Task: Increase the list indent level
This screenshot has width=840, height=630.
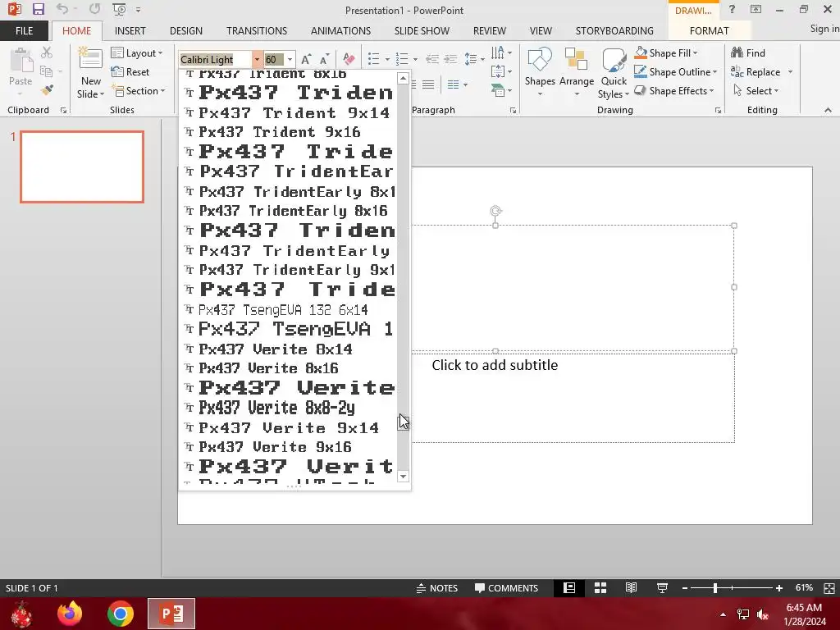Action: click(450, 59)
